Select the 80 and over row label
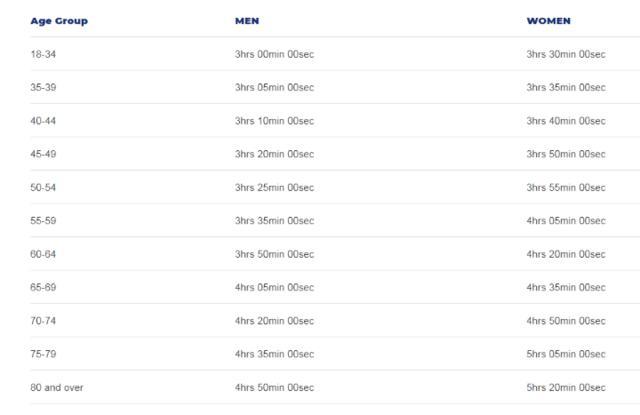This screenshot has width=640, height=415. pos(57,387)
